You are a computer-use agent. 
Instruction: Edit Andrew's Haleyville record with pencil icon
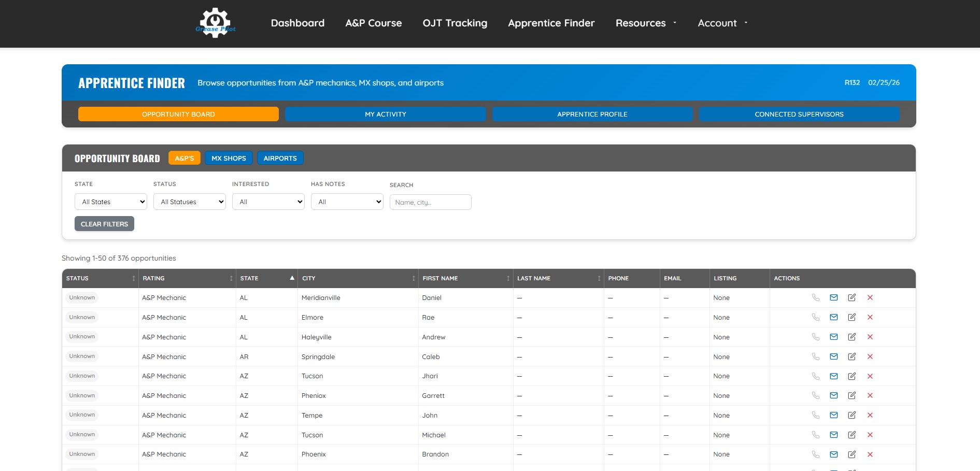tap(852, 337)
